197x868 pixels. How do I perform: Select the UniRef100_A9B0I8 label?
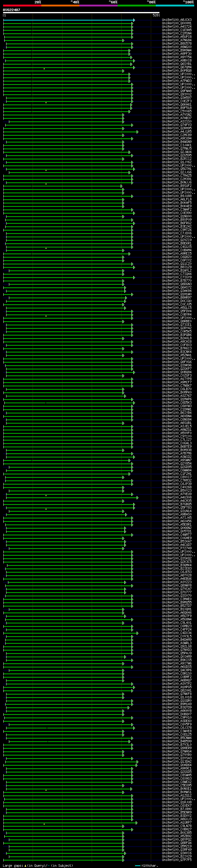(x=177, y=61)
